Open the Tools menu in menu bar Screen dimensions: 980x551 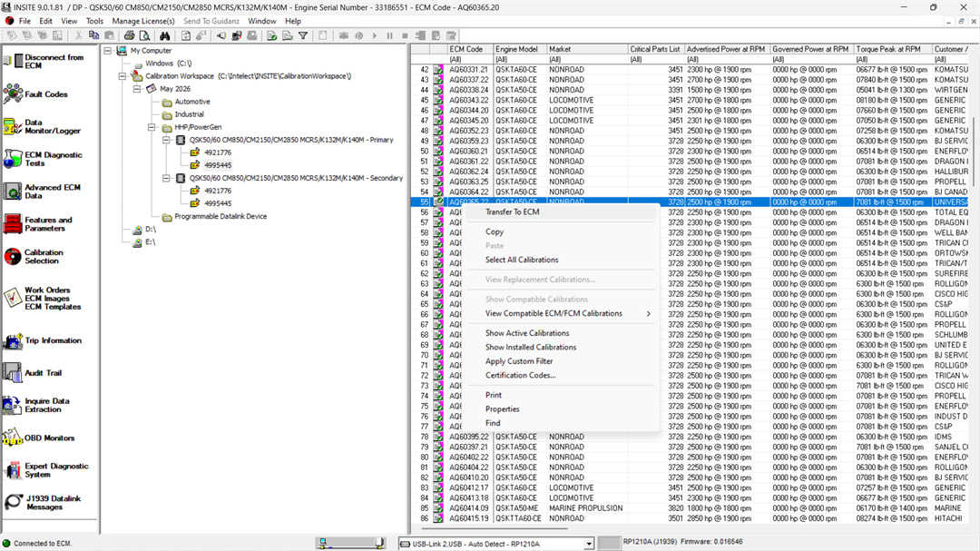[94, 21]
